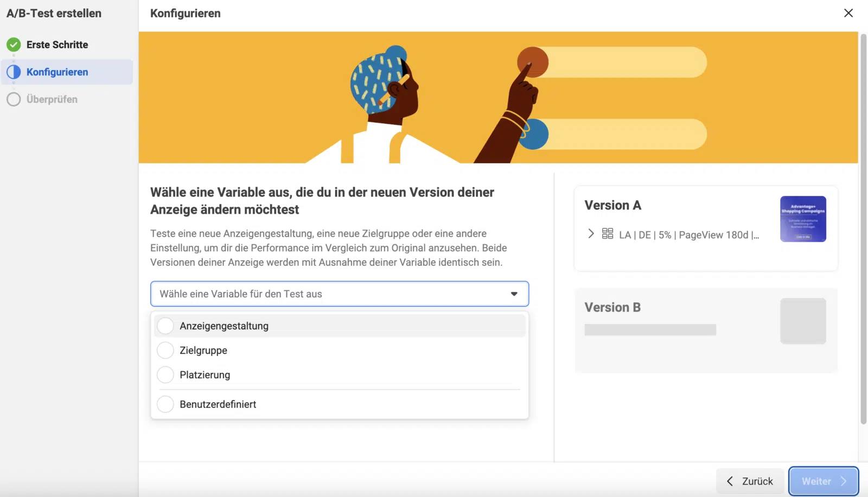Open the Überprüfen step in sidebar
868x497 pixels.
52,99
